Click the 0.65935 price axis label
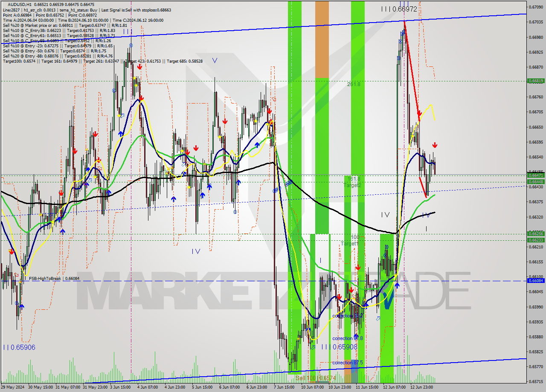This screenshot has width=546, height=392. [x=536, y=322]
